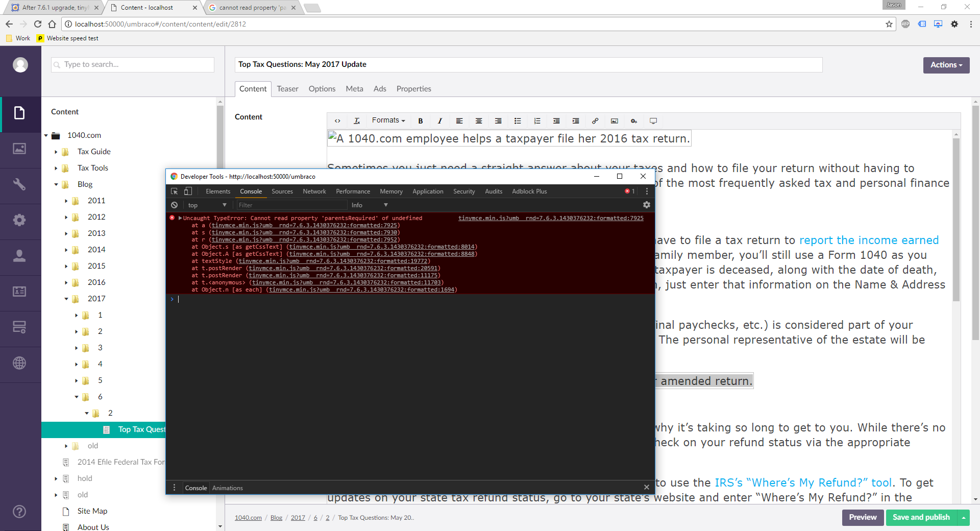This screenshot has height=531, width=980.
Task: Open the Blog breadcrumb link
Action: (x=276, y=518)
